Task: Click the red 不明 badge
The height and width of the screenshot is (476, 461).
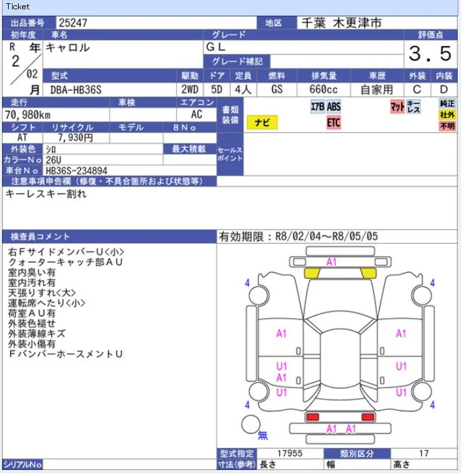Action: [447, 126]
